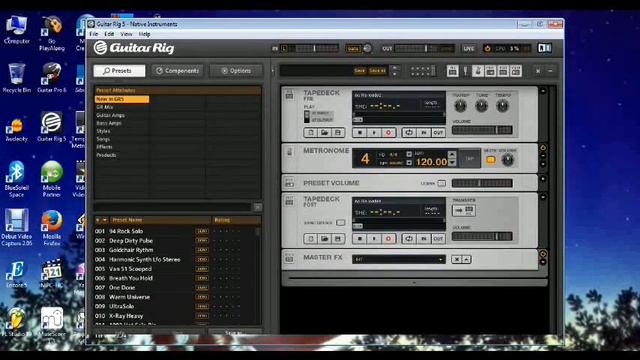Screen dimensions: 640x360
Task: Start recording on Tapedeck Post
Action: [388, 238]
